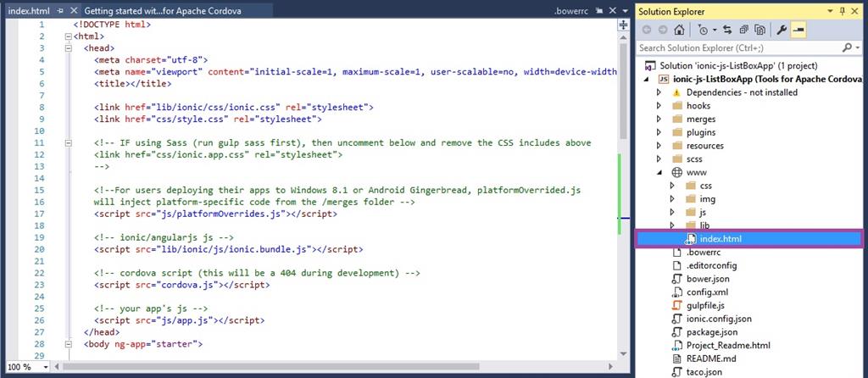Click the editor scroll right arrow
868x378 pixels.
point(610,366)
